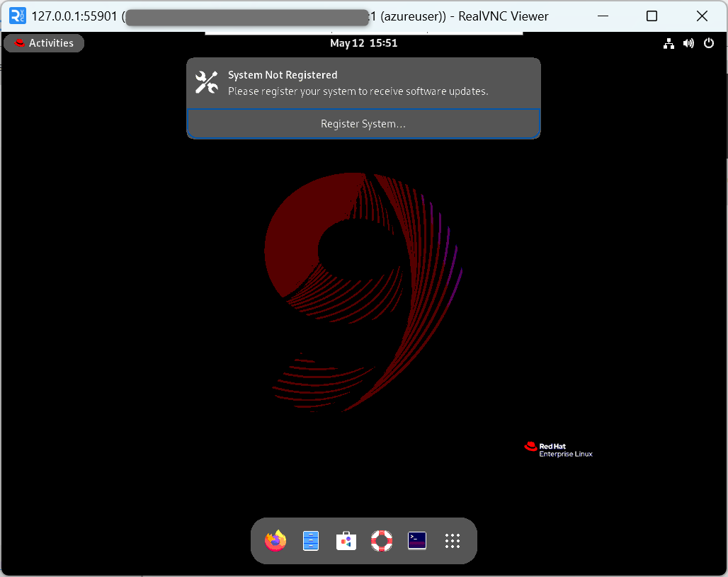Minimize the RealVNC Viewer window
Image resolution: width=728 pixels, height=577 pixels.
coord(603,16)
